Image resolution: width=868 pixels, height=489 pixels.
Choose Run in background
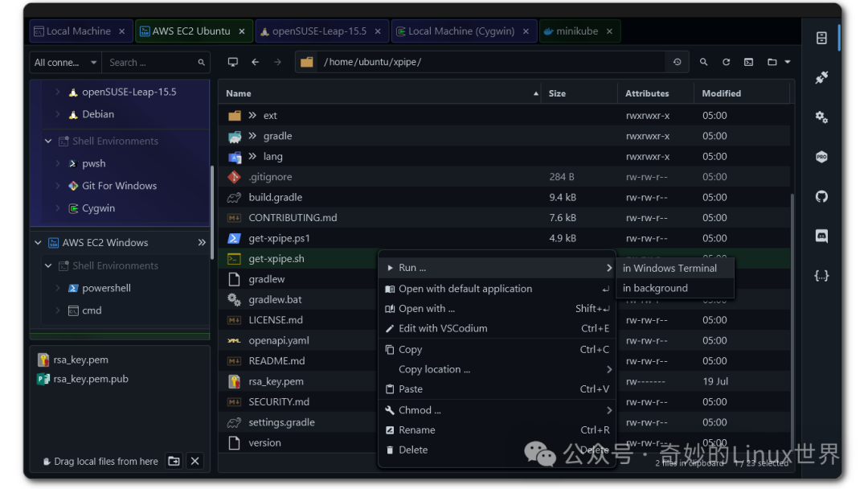674,288
